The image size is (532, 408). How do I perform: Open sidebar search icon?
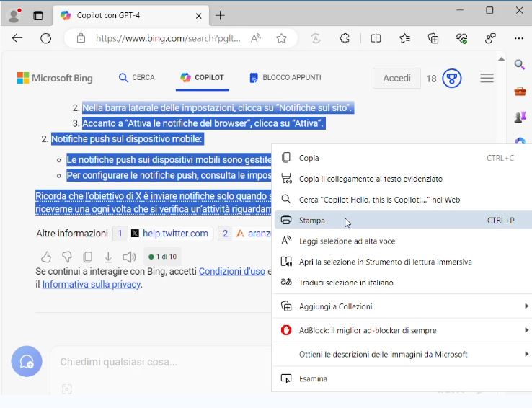click(520, 64)
